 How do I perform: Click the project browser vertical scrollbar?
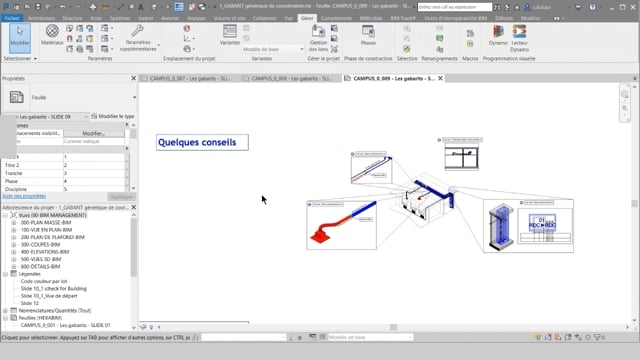coord(133,247)
